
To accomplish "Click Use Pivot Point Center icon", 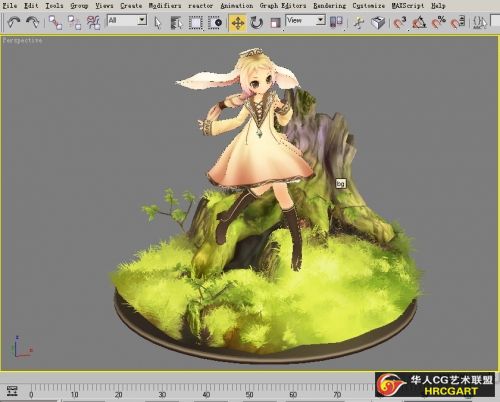I will click(336, 22).
